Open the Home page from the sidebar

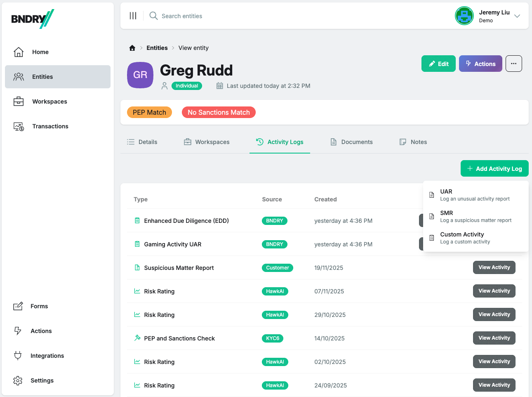[40, 52]
